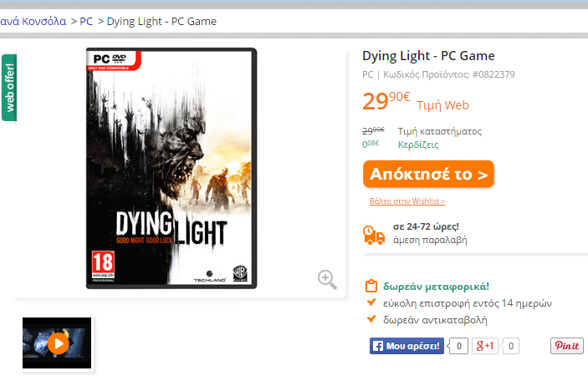
Task: Click 'Βάλτο στην Wishlist' link
Action: pyautogui.click(x=407, y=201)
